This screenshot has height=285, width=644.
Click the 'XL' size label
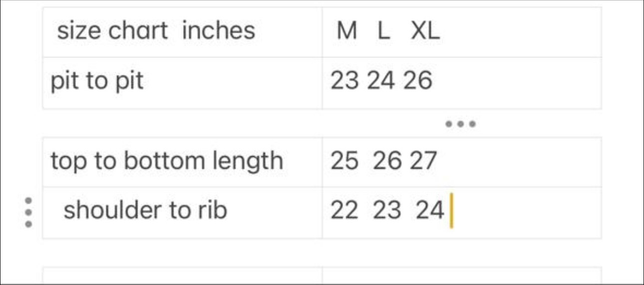(425, 32)
